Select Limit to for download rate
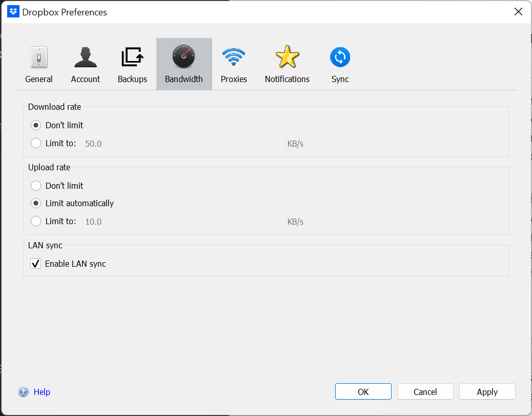 [x=36, y=143]
